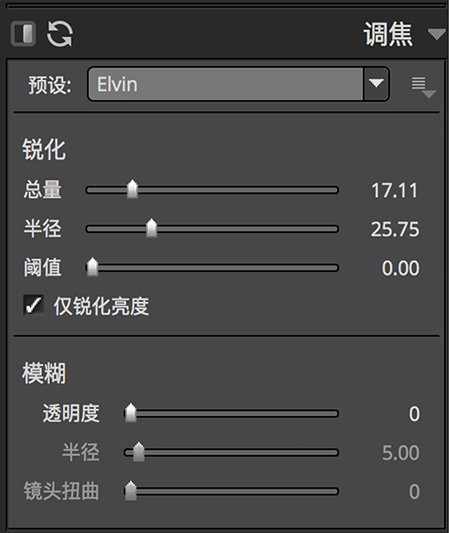Select the 透明度 value 0 field
Screen dimensions: 449x533
click(414, 414)
